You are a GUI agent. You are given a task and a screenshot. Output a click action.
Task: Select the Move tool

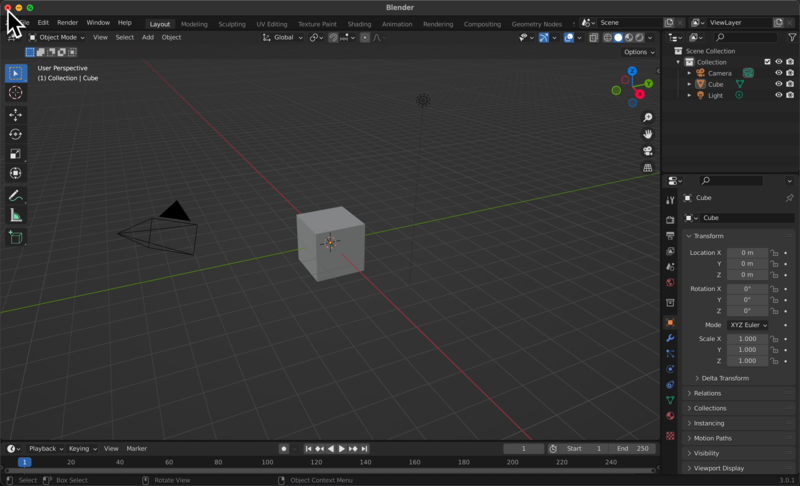pyautogui.click(x=16, y=115)
